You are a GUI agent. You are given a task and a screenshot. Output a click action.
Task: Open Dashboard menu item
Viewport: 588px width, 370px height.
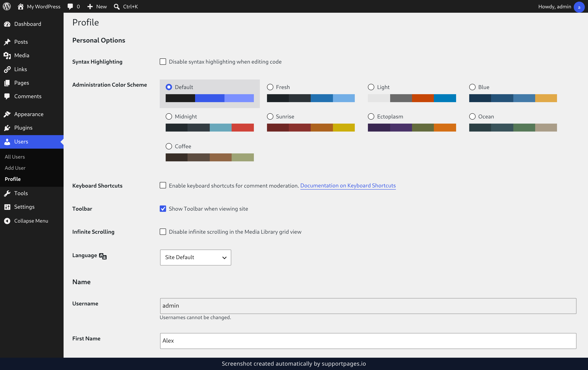pyautogui.click(x=32, y=24)
